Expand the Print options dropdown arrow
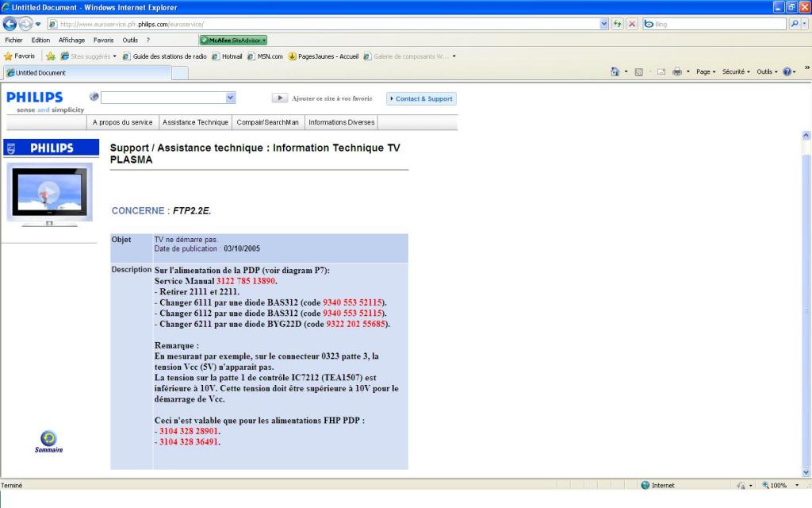This screenshot has height=508, width=812. (x=688, y=71)
